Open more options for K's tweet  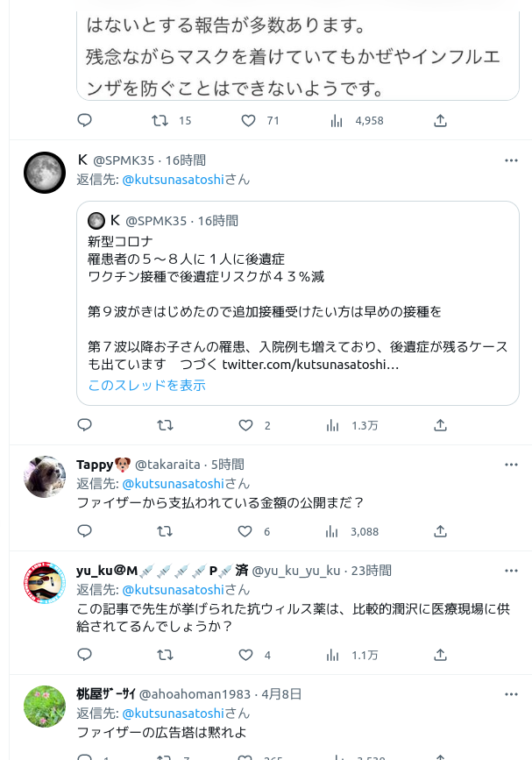(x=511, y=160)
